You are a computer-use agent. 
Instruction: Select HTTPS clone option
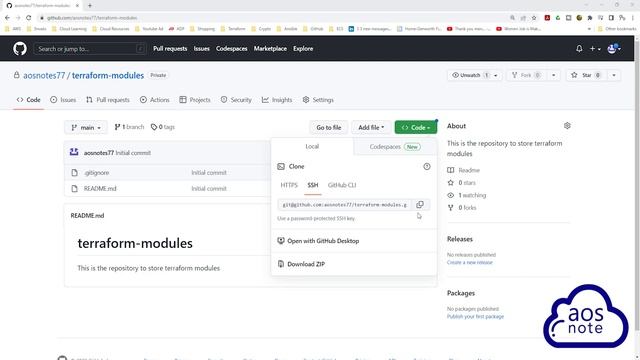click(289, 185)
